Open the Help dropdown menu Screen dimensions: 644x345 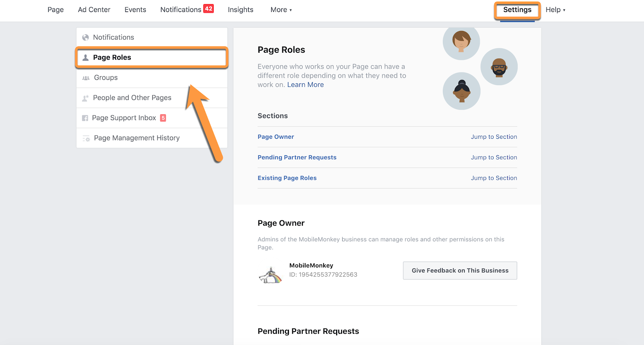pyautogui.click(x=555, y=10)
